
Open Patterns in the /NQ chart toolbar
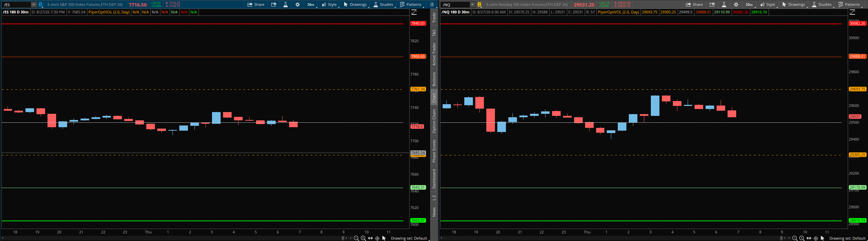click(849, 4)
